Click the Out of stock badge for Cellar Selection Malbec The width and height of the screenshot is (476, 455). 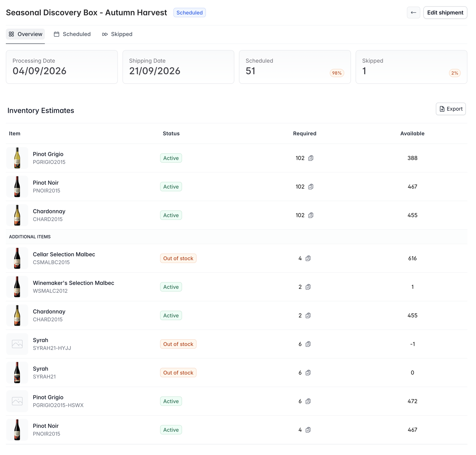(x=178, y=258)
